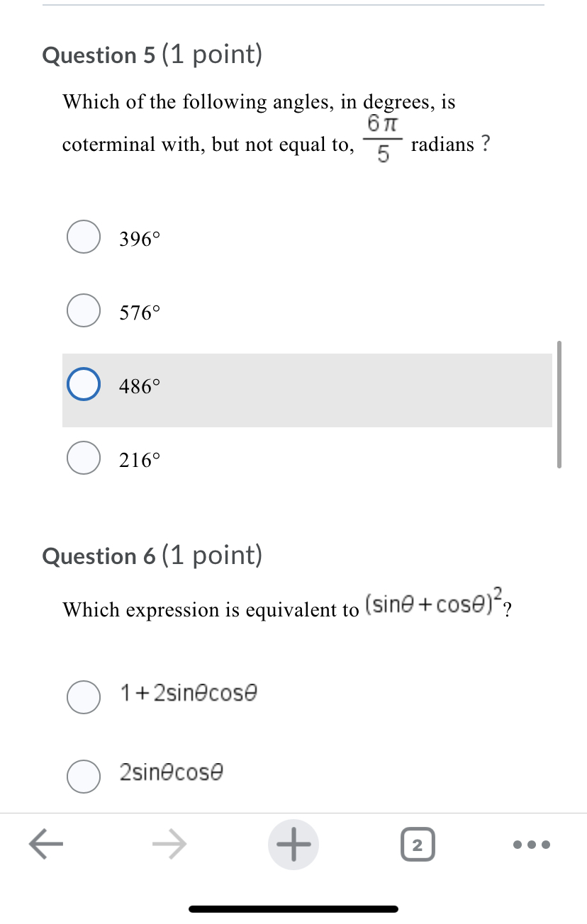Screen dimensions: 587x924
Task: Tap the home indicator bar at bottom
Action: 293,908
